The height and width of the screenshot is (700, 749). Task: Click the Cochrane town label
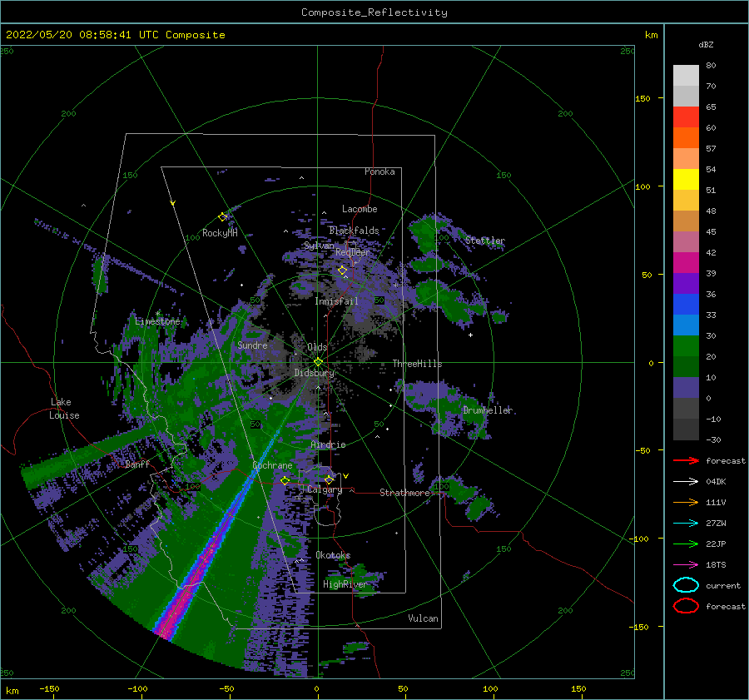(x=272, y=465)
